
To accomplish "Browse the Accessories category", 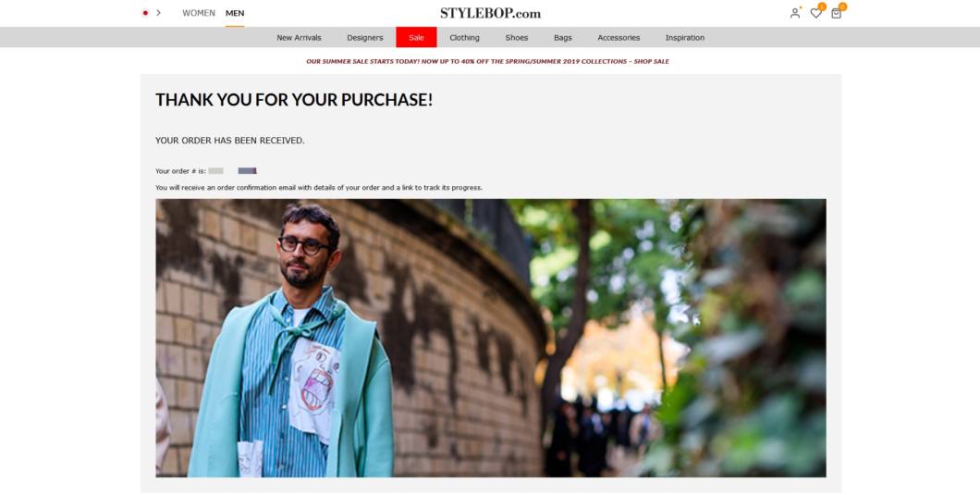I will [x=619, y=38].
